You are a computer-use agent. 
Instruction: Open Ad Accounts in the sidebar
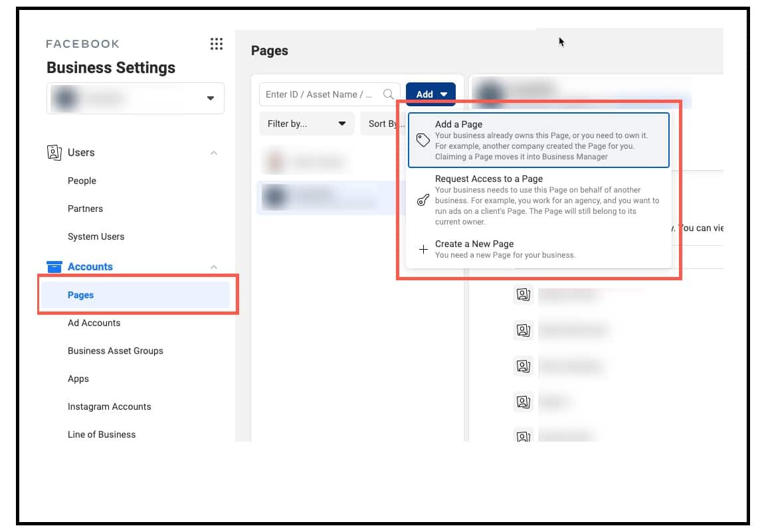click(x=94, y=323)
